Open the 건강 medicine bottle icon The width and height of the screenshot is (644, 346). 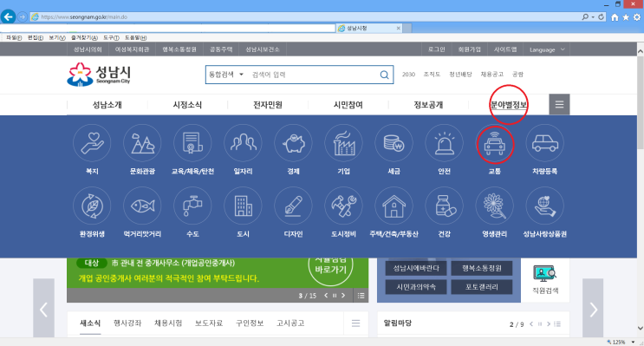pyautogui.click(x=445, y=206)
